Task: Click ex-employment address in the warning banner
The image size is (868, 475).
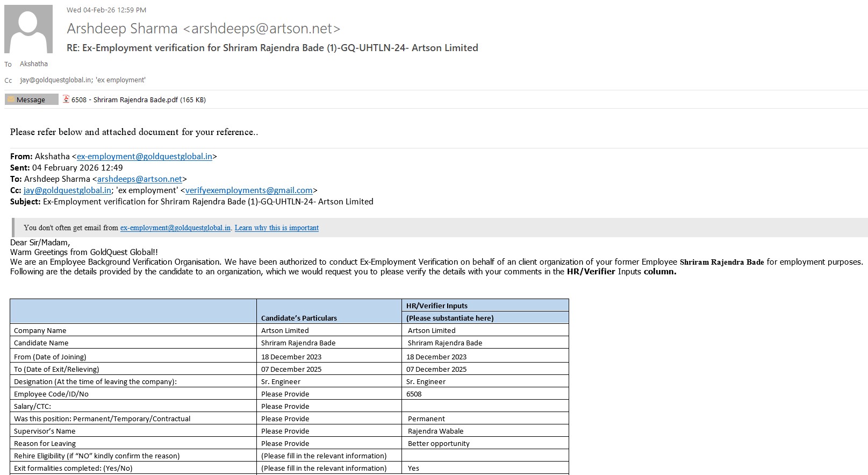Action: [x=175, y=228]
